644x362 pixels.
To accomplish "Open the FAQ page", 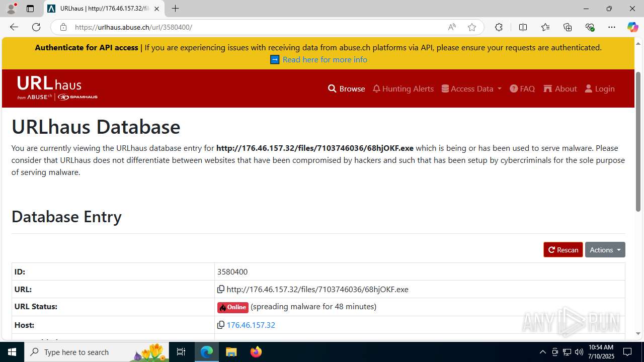I will [522, 88].
